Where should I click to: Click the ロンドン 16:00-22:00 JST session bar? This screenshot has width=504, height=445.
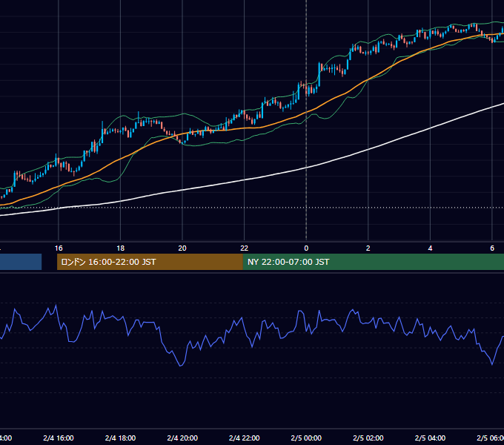[150, 262]
